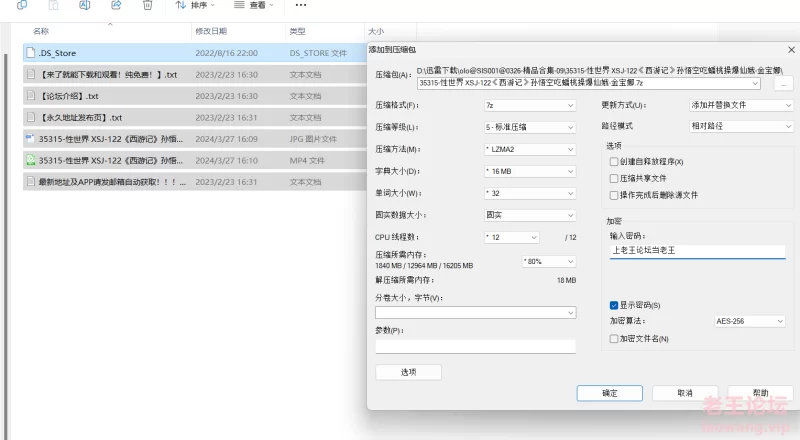The image size is (800, 440).
Task: Select the JPG image file icon
Action: (30, 138)
